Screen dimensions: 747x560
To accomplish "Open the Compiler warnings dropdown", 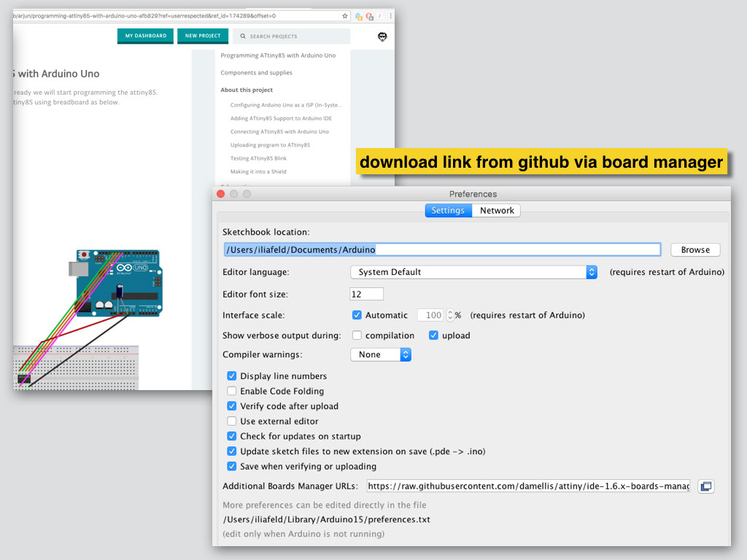I will [381, 355].
